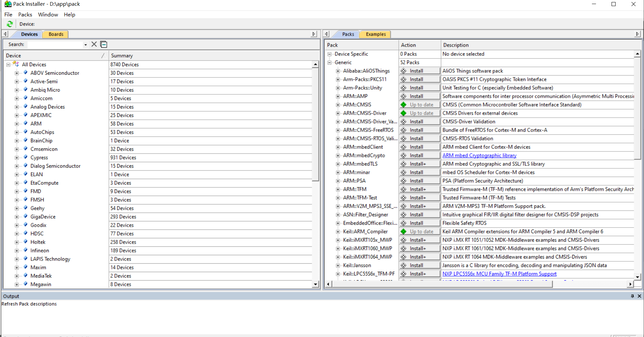Select the Packs tab
Screen dimensions: 644x337
(x=348, y=34)
